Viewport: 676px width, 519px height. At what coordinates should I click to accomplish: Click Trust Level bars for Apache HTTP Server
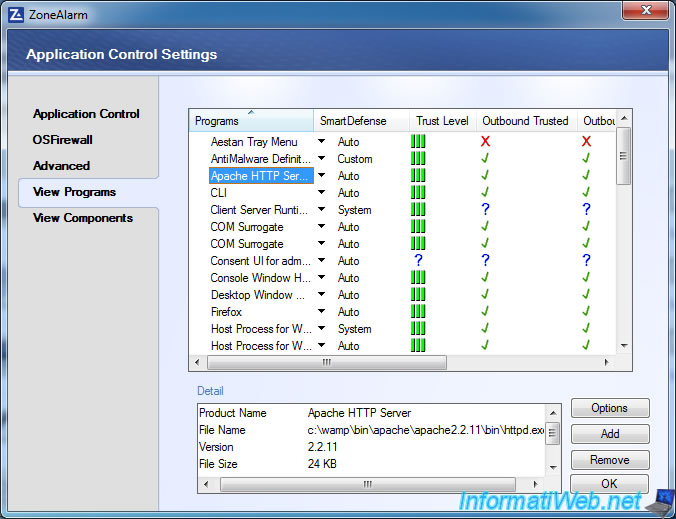418,176
